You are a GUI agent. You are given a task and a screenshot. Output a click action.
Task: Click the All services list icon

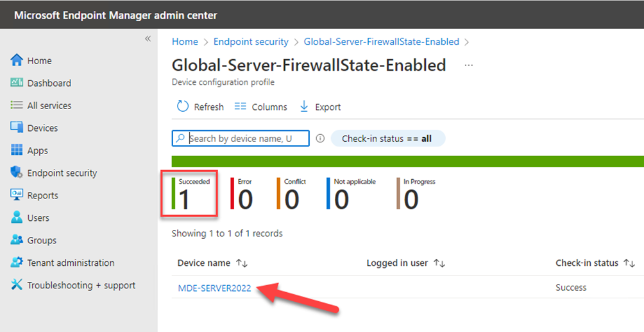pyautogui.click(x=17, y=105)
